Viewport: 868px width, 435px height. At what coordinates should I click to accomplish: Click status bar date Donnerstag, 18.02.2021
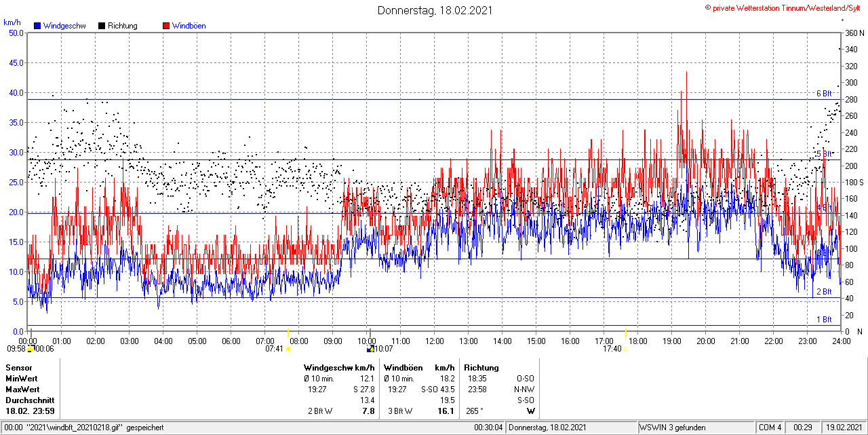tap(547, 428)
